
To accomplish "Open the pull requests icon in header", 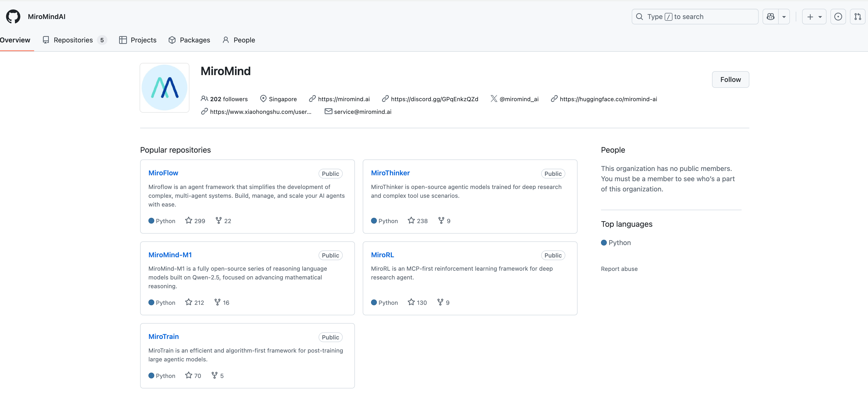I will point(858,17).
